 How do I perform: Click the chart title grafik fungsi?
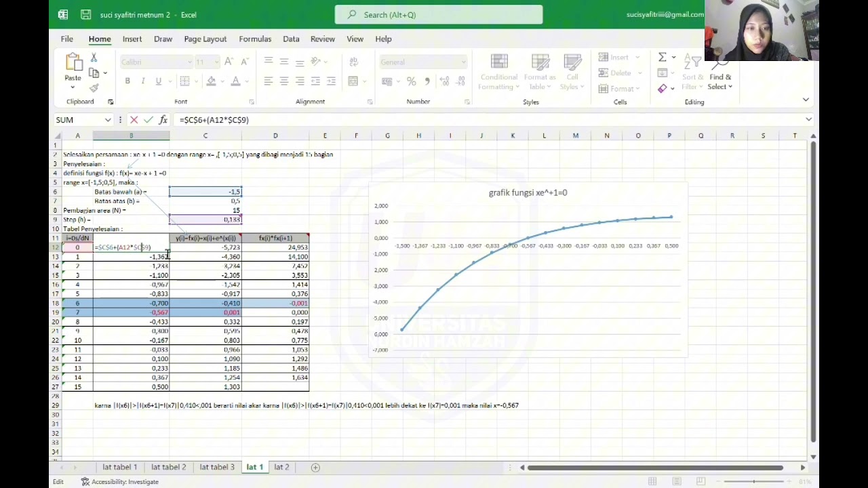pos(528,192)
